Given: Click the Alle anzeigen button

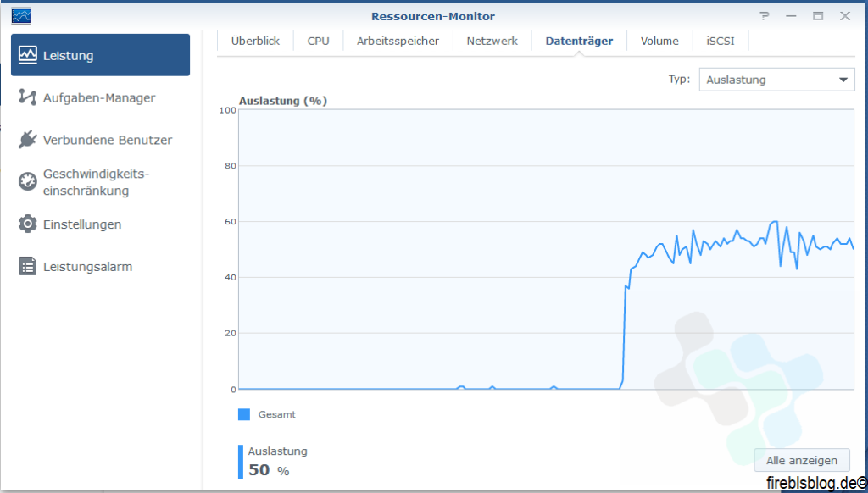Looking at the screenshot, I should pos(802,460).
